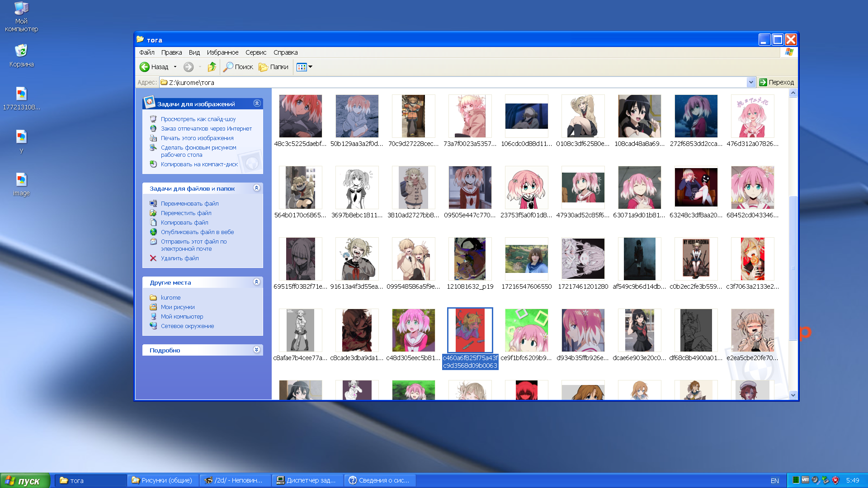Click the Forward arrow icon in toolbar

[189, 67]
